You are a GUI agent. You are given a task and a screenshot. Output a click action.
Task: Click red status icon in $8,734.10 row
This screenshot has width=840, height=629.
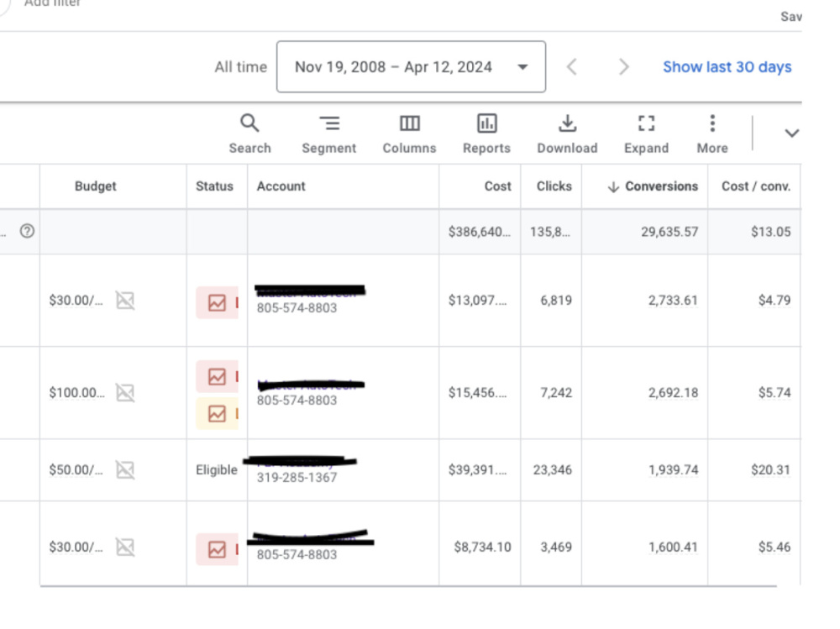point(217,549)
